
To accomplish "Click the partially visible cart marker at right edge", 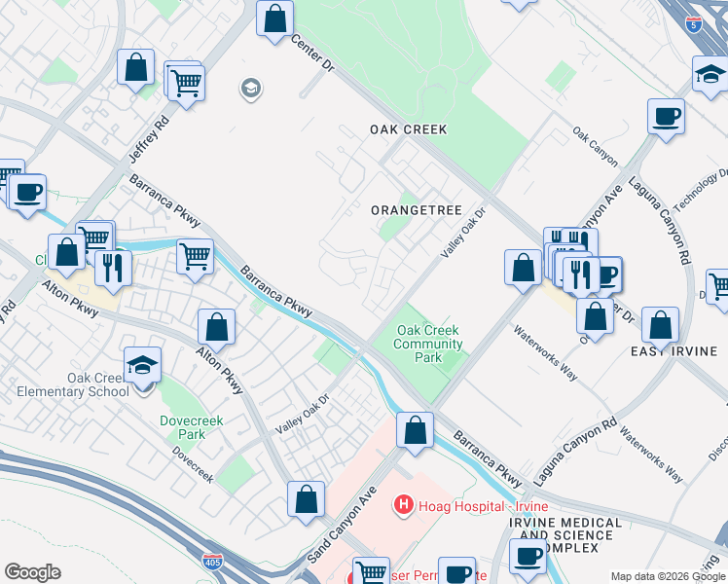I will 717,288.
